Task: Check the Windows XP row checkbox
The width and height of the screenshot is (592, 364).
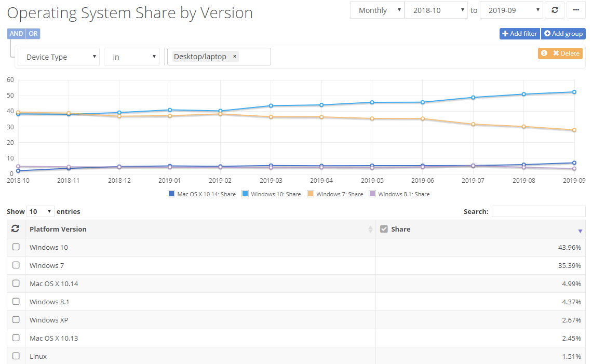Action: 16,319
